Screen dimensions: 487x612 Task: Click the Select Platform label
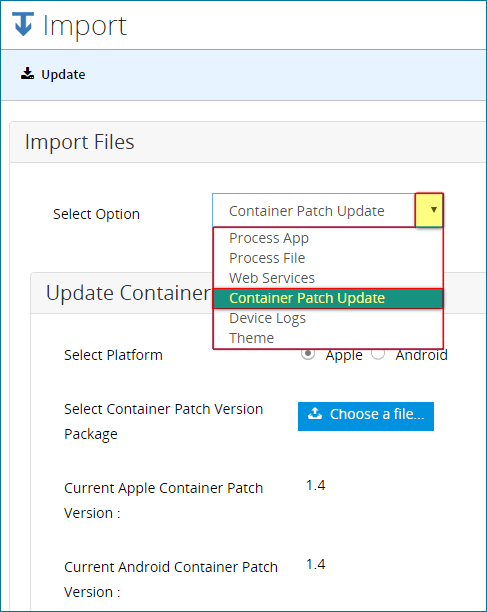113,355
